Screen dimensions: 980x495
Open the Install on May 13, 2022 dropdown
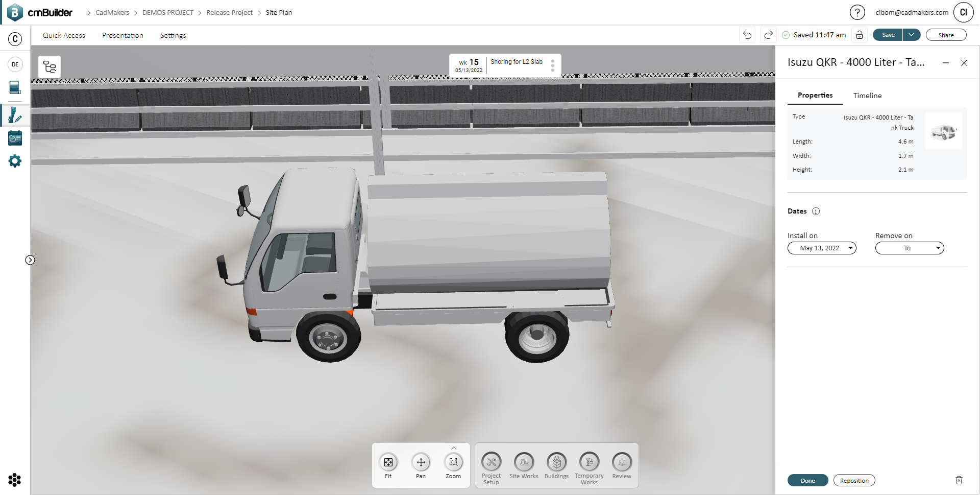pos(822,248)
